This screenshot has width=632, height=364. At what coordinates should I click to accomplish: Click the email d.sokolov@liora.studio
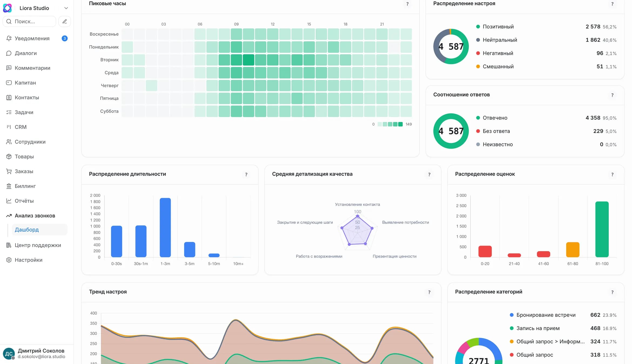tap(42, 357)
